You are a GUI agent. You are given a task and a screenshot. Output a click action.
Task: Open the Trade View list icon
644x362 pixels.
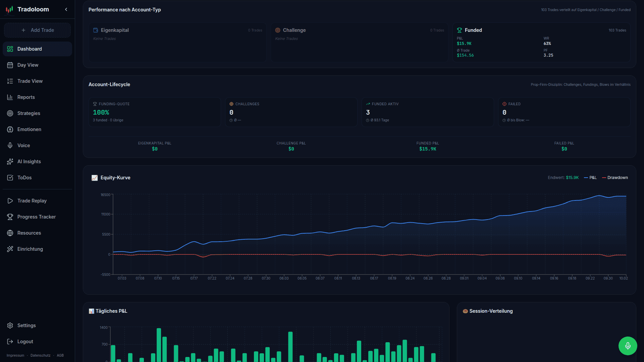(x=10, y=81)
